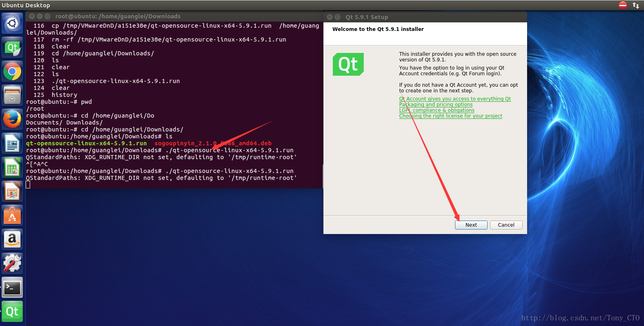Click the terminal cursor at last prompt line

tap(28, 185)
